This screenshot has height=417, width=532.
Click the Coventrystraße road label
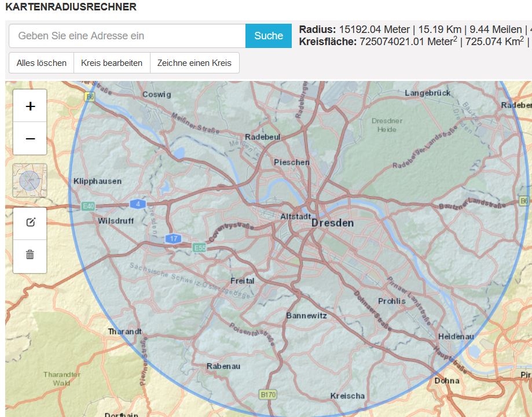(231, 231)
